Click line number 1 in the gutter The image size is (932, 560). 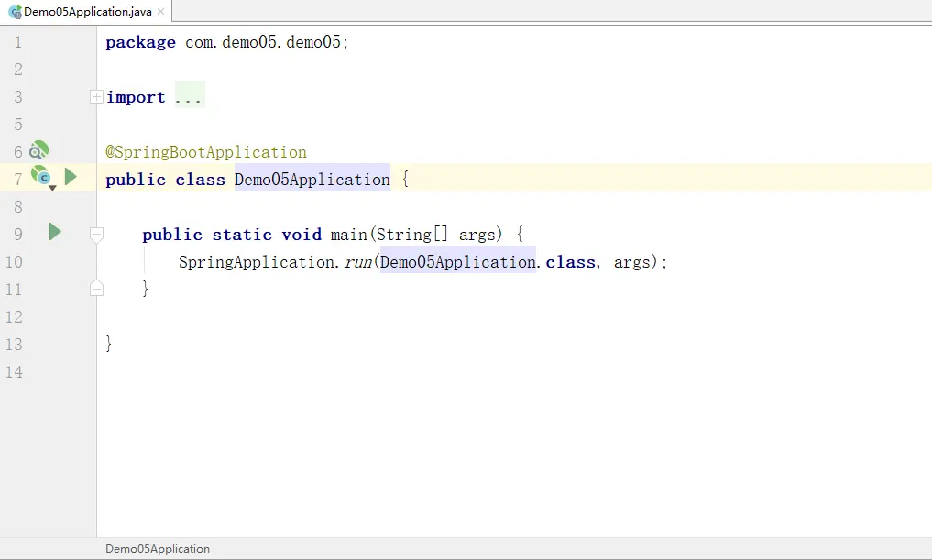17,42
